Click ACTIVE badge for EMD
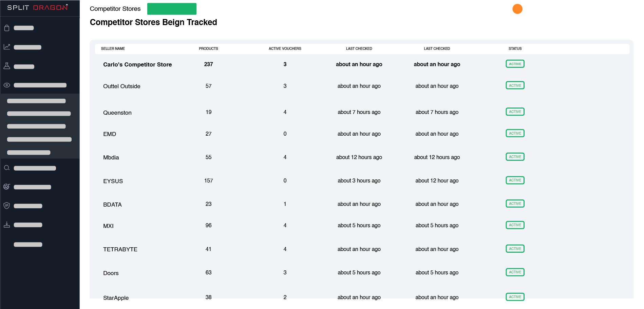Viewport: 644px width, 309px height. point(515,133)
